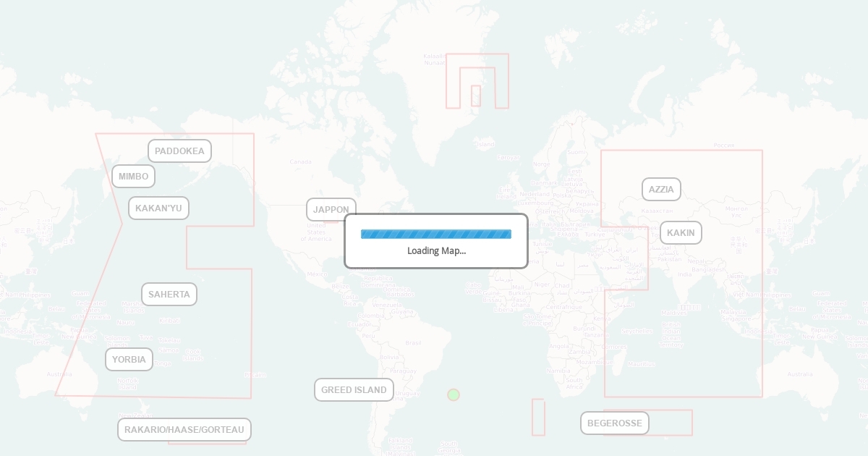Click the MIMBO map label

coord(133,176)
